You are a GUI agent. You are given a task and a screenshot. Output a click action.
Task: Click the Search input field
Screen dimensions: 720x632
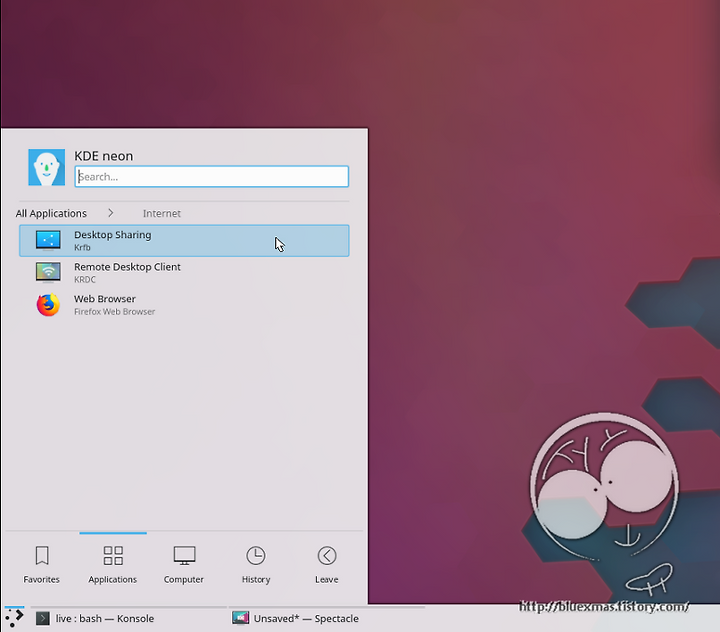(212, 177)
